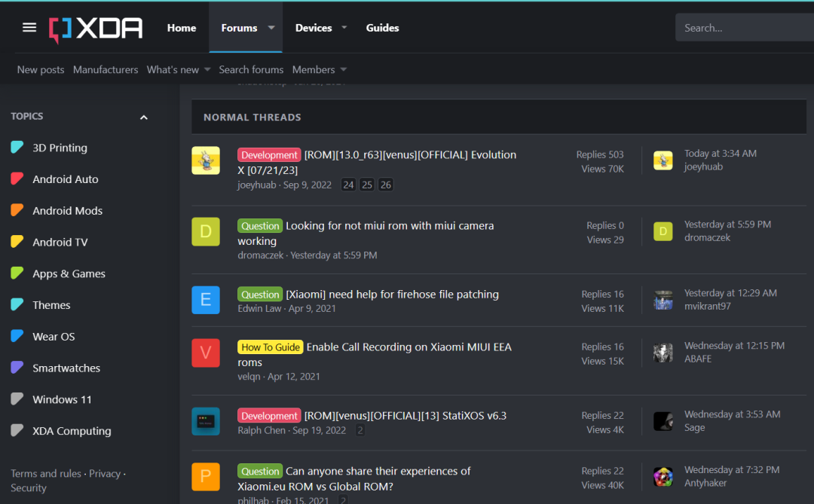This screenshot has height=504, width=814.
Task: Expand the Forums dropdown arrow
Action: (271, 28)
